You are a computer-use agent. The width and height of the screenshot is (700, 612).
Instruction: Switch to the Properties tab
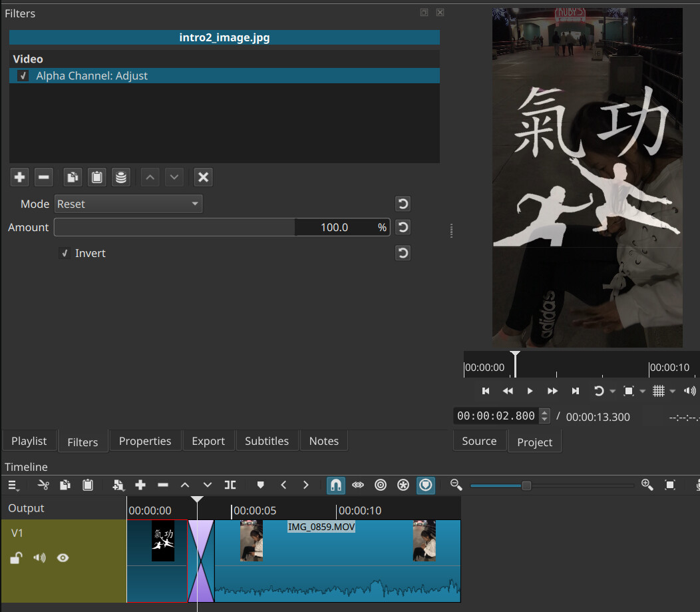pos(144,441)
